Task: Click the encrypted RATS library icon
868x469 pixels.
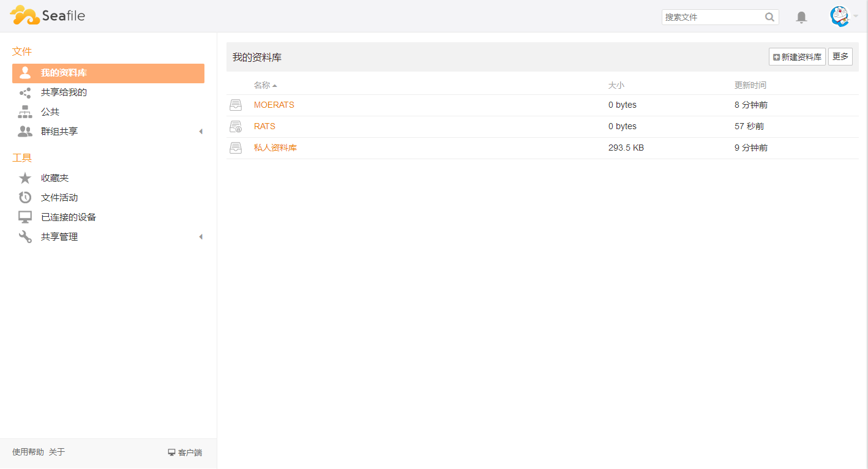Action: click(236, 127)
